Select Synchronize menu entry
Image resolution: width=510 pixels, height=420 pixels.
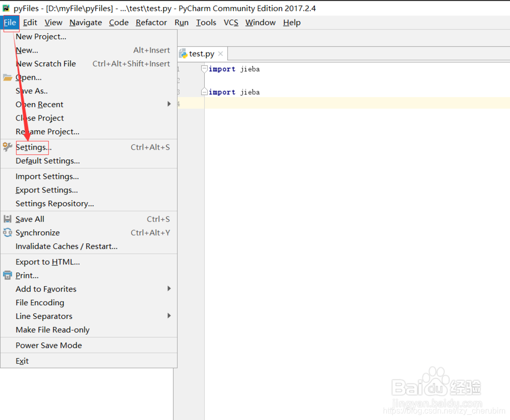tap(89, 233)
